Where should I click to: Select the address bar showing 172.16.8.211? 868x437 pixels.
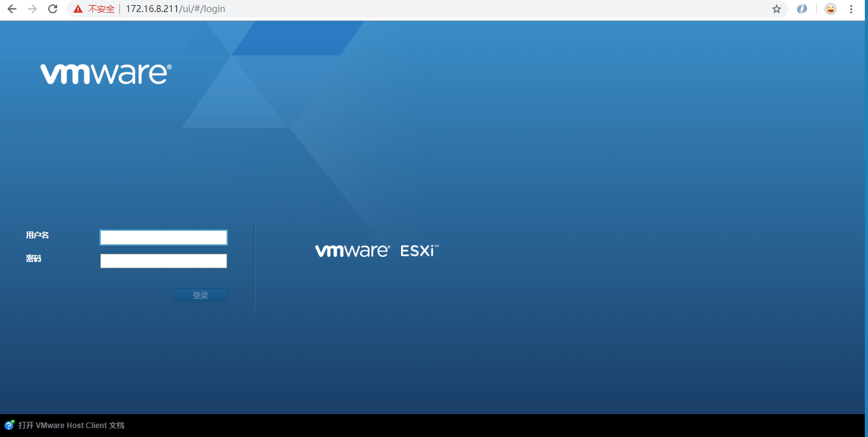tap(174, 9)
